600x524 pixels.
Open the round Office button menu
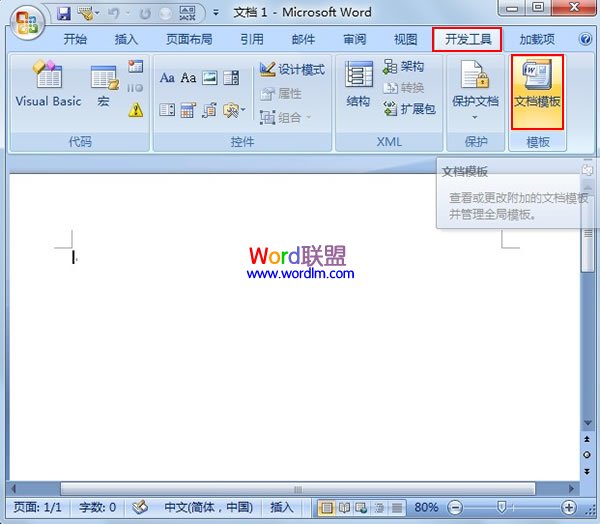[x=27, y=22]
